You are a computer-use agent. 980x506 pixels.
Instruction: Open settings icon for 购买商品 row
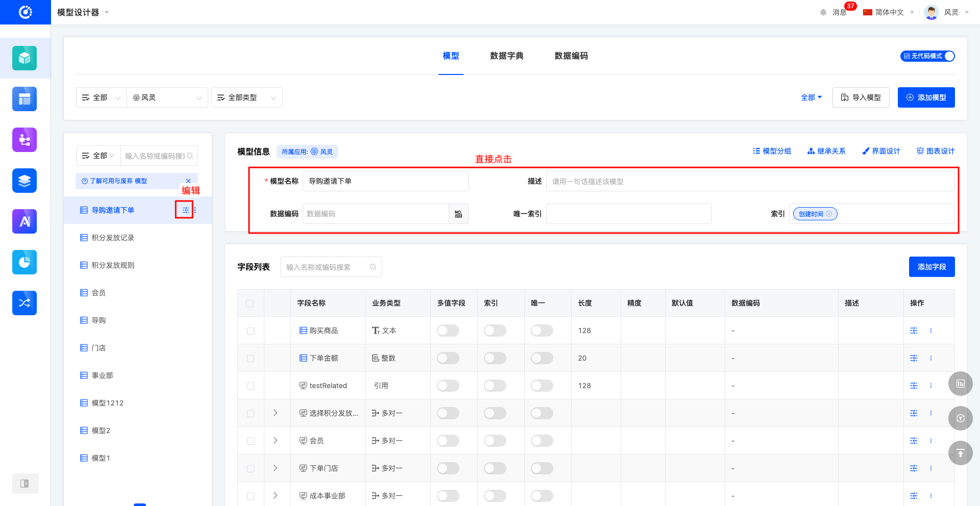[x=914, y=331]
